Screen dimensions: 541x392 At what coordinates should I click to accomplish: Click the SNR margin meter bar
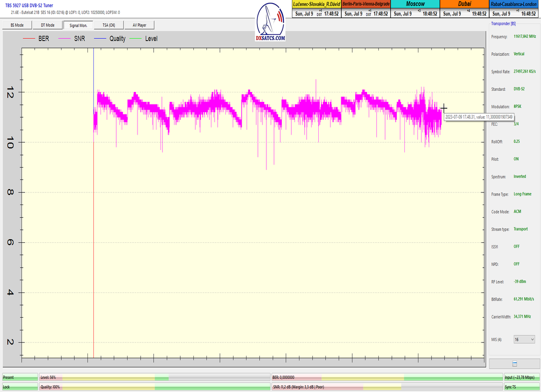387,387
